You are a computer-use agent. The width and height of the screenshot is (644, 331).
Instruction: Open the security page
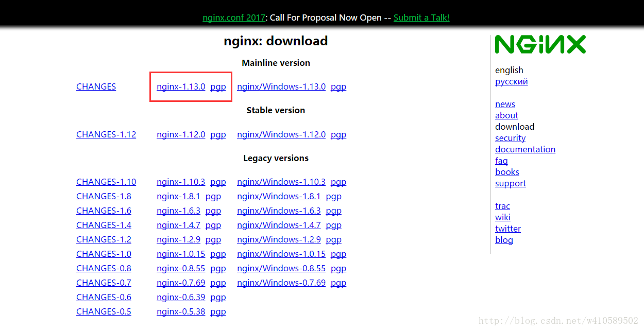(511, 138)
